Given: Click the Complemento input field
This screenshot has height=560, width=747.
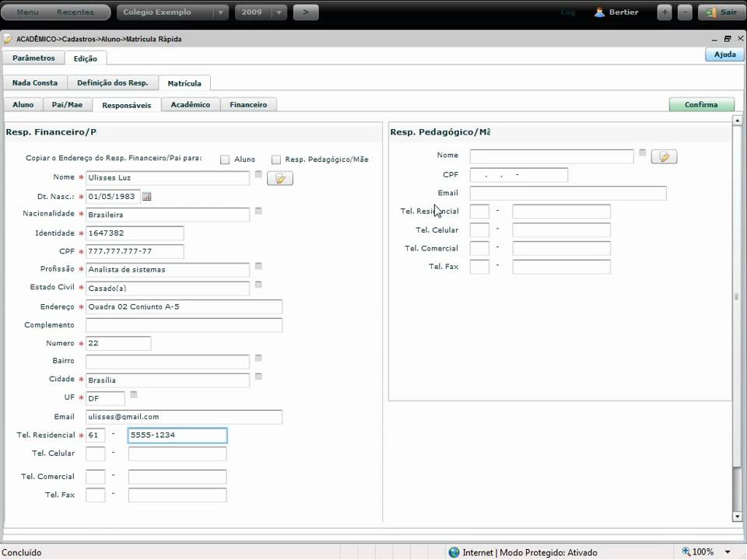Looking at the screenshot, I should click(184, 325).
